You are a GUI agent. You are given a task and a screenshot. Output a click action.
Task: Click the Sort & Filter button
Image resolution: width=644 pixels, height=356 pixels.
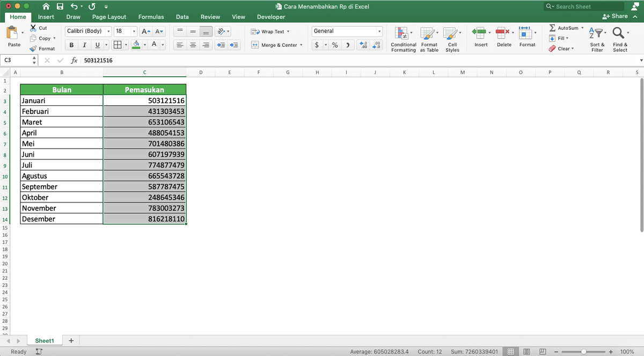[597, 39]
